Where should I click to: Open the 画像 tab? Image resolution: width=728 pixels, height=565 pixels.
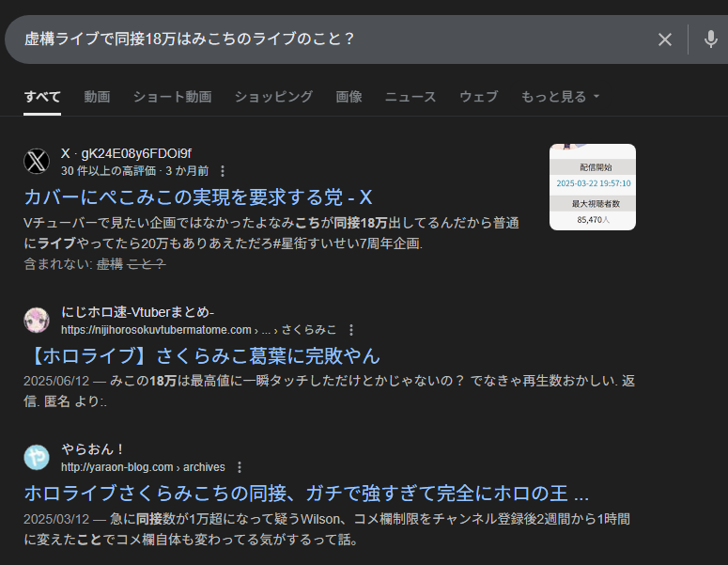[x=349, y=97]
